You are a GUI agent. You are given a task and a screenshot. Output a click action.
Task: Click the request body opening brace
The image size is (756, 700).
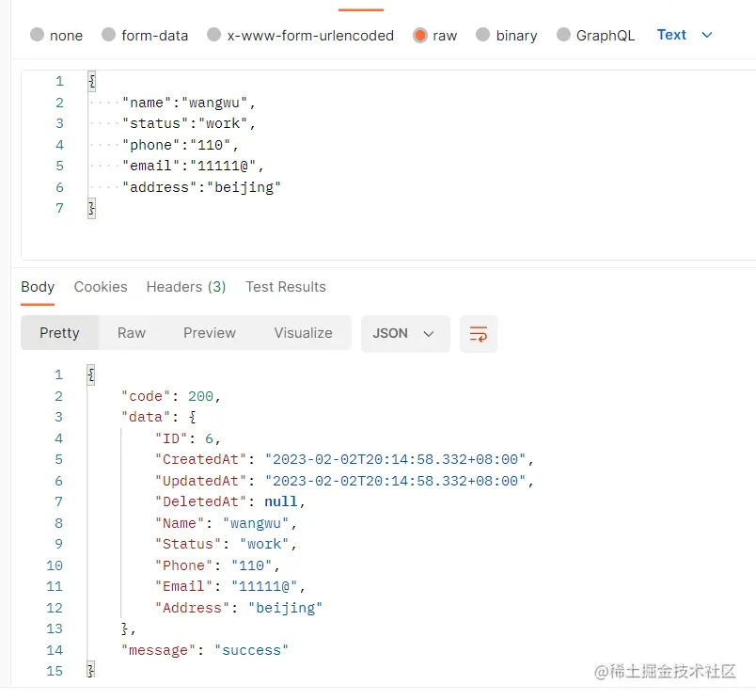[x=91, y=81]
